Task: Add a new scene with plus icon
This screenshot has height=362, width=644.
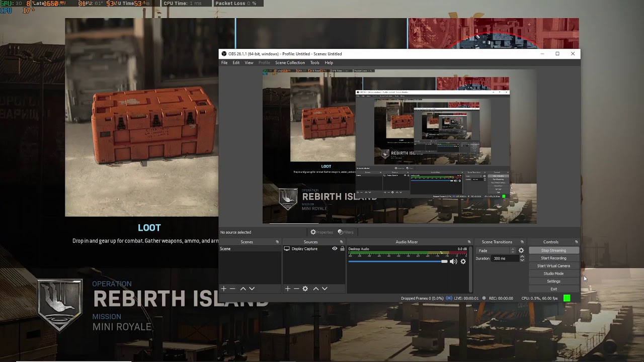Action: (x=224, y=289)
